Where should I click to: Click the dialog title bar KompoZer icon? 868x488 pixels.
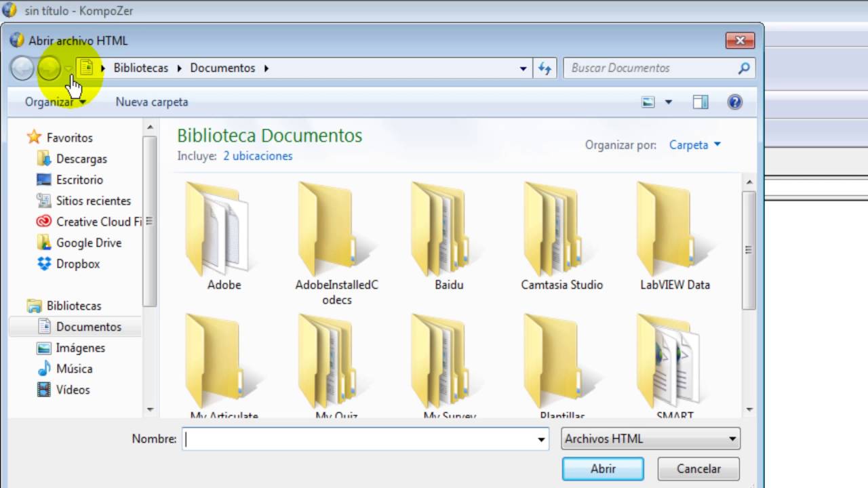point(17,40)
